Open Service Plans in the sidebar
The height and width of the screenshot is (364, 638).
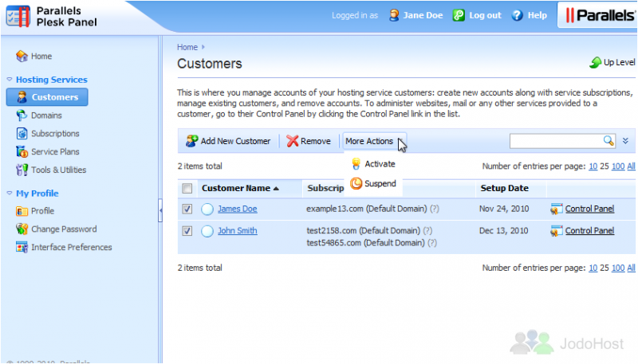55,151
